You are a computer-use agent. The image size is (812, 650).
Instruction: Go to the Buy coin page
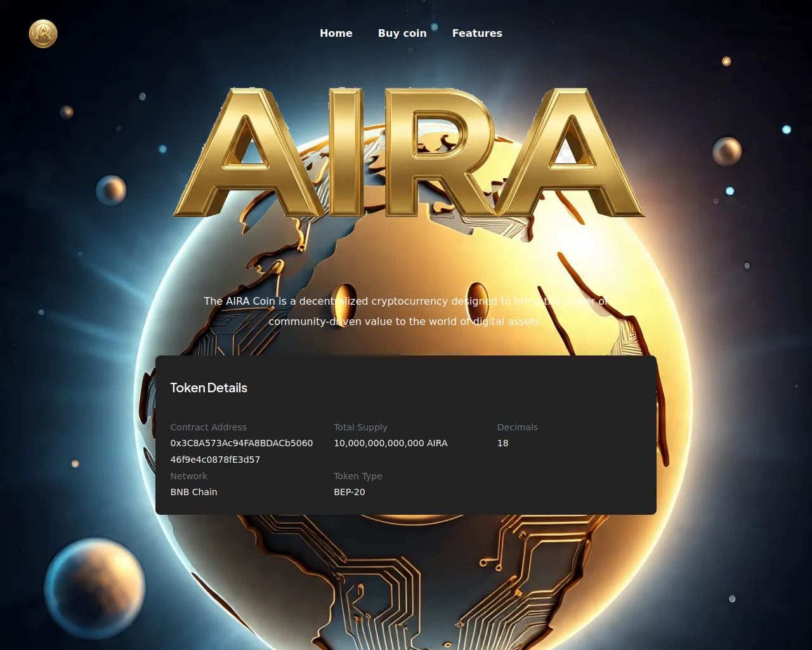coord(402,33)
